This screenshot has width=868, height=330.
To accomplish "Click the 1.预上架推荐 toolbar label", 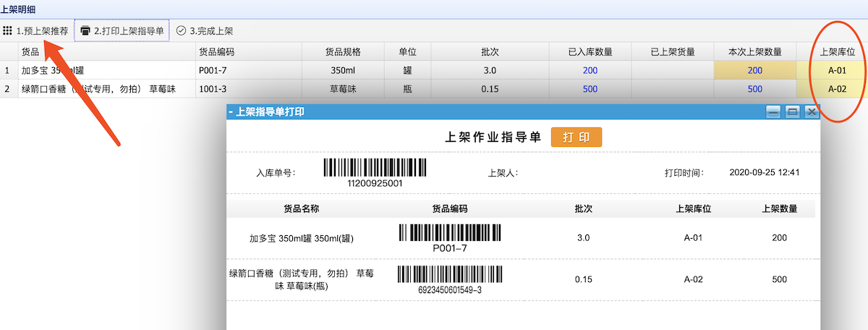I will (x=43, y=31).
